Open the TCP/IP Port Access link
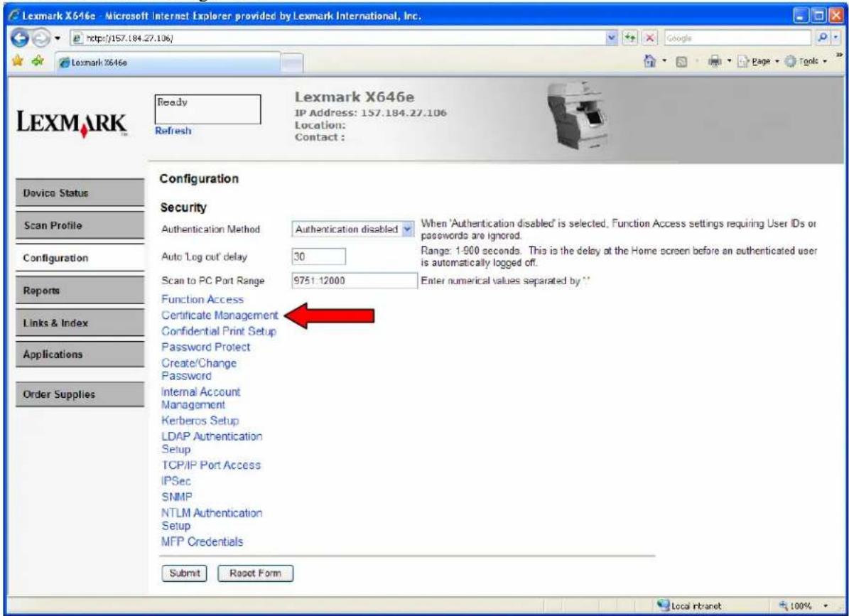The image size is (849, 616). pyautogui.click(x=210, y=465)
